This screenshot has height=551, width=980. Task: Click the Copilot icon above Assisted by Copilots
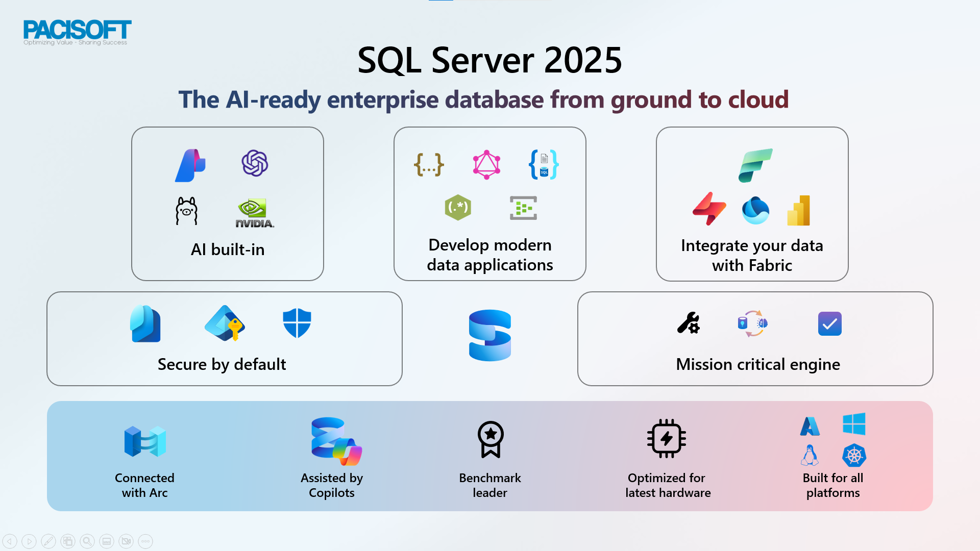click(x=336, y=442)
